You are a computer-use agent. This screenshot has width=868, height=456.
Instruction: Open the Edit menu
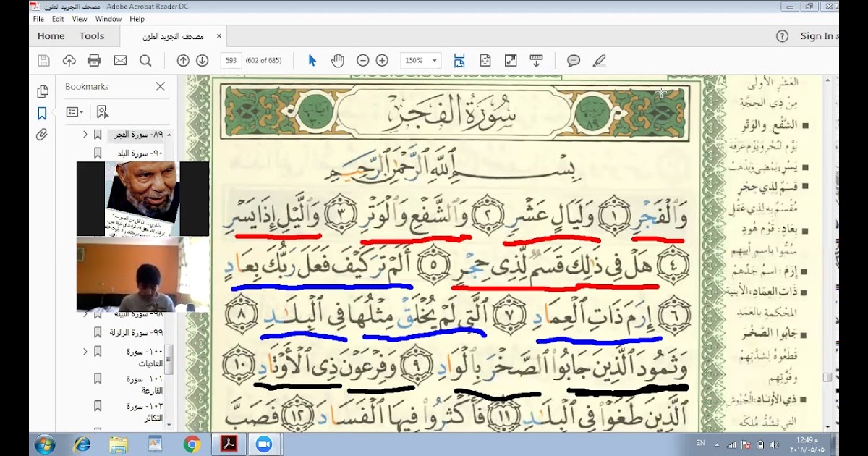coord(59,19)
